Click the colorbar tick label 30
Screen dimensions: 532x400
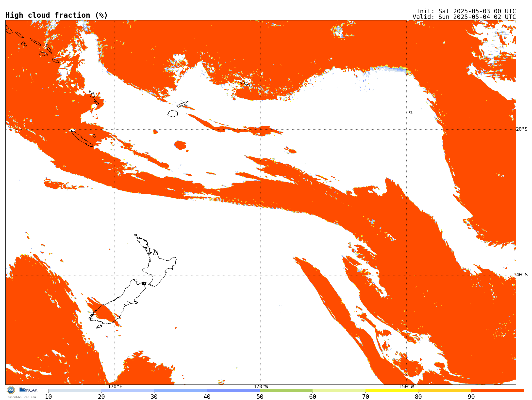154,397
